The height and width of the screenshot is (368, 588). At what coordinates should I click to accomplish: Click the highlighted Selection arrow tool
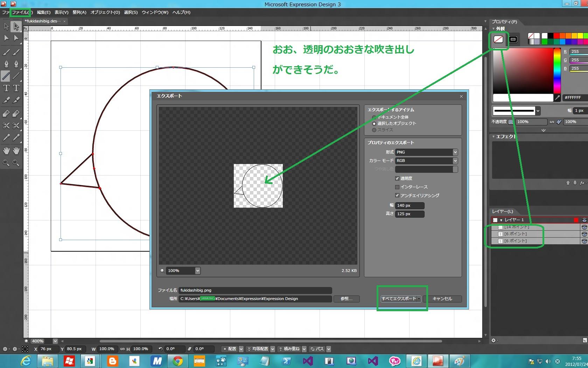(16, 27)
